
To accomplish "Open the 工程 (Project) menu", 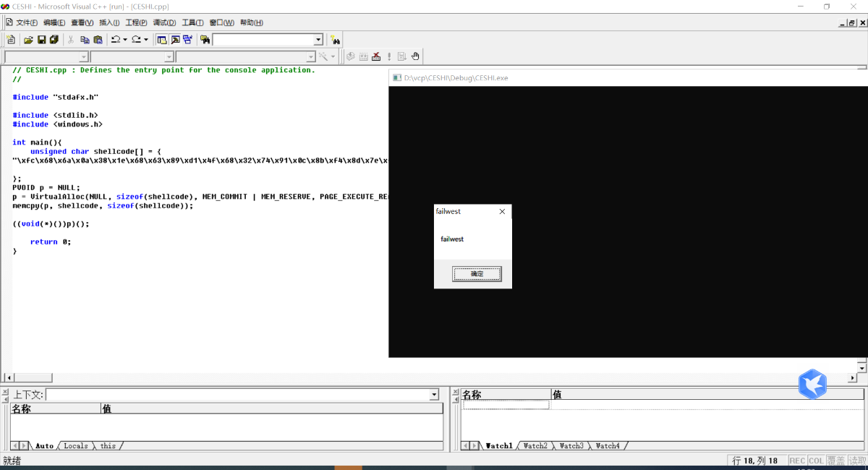I will point(136,22).
